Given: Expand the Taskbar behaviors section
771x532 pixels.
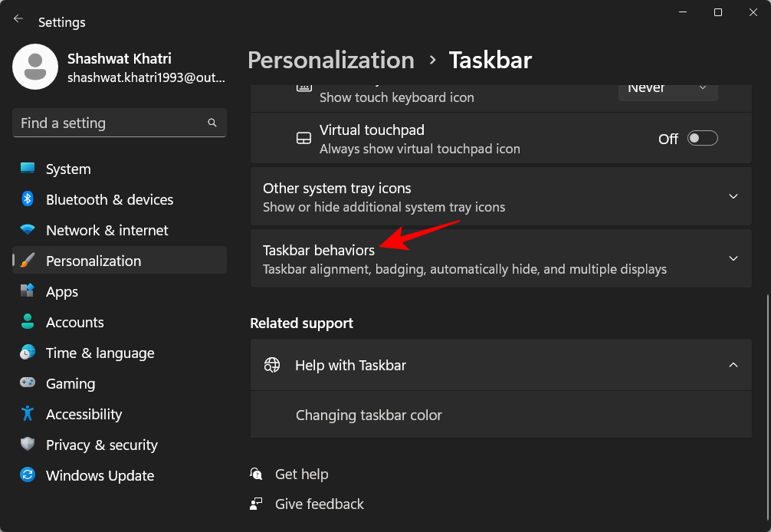Looking at the screenshot, I should [500, 258].
